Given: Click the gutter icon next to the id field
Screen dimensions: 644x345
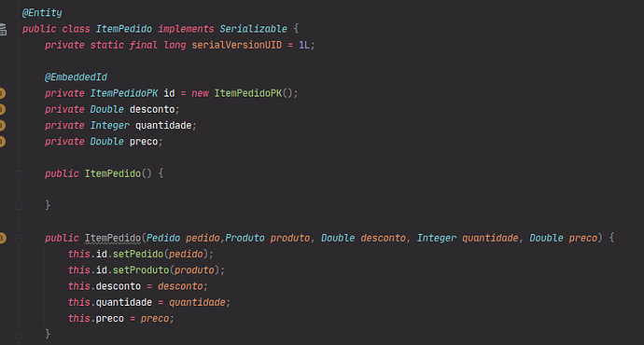Looking at the screenshot, I should [2, 93].
